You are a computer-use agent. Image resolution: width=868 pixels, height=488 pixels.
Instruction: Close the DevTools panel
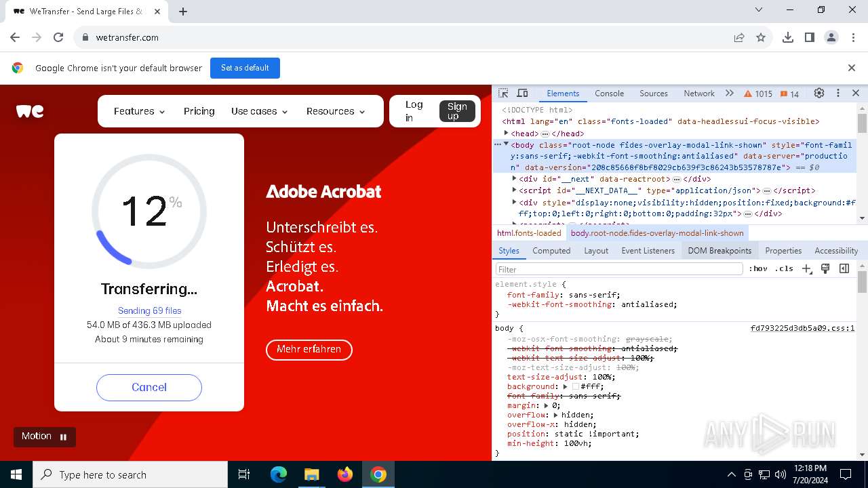click(x=856, y=94)
